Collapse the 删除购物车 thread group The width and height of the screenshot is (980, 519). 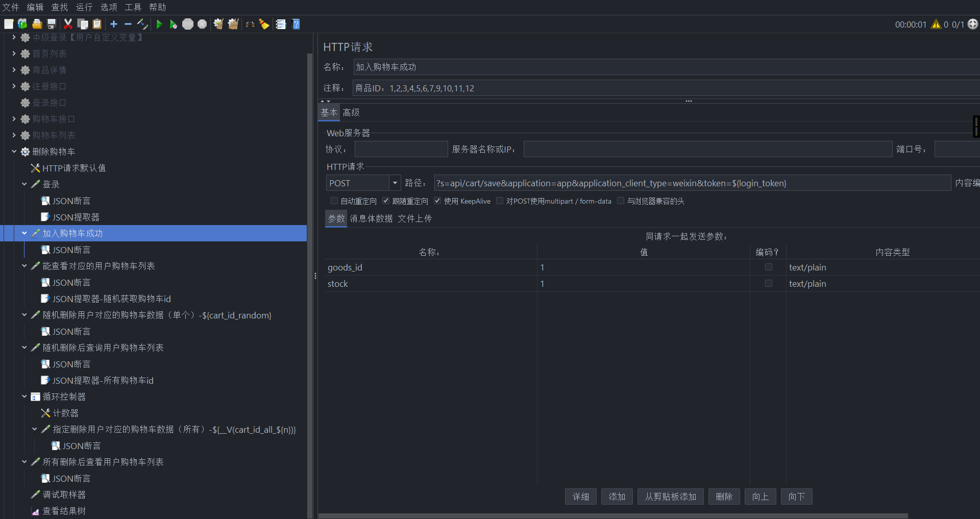[14, 152]
